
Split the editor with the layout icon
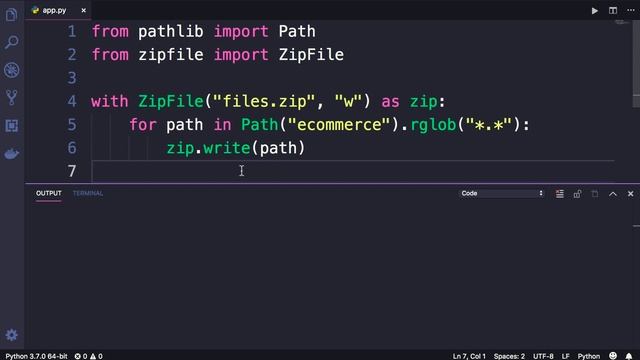(613, 11)
